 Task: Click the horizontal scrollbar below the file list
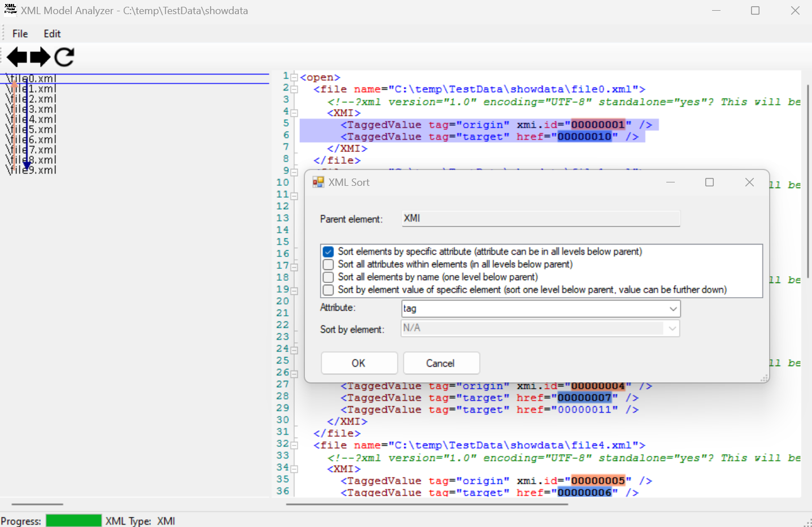coord(37,504)
